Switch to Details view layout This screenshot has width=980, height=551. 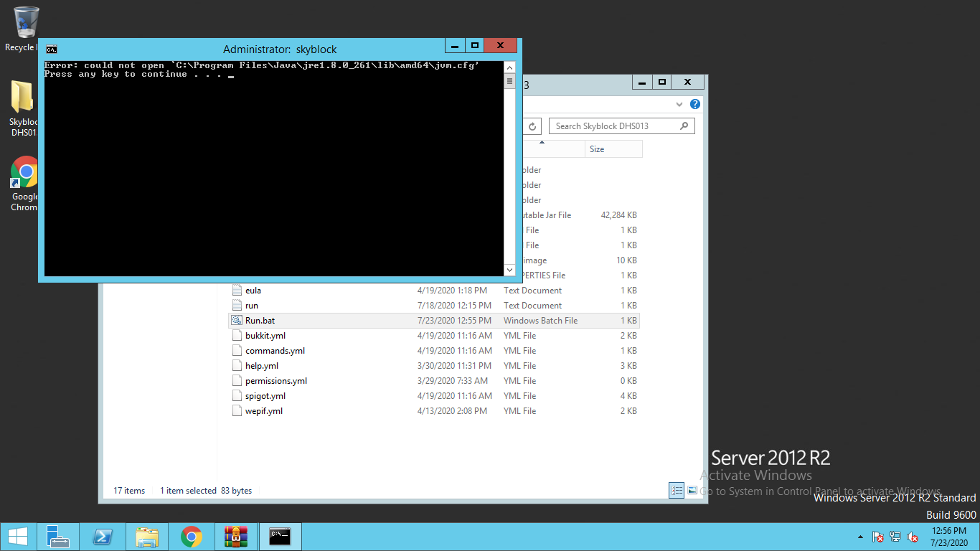pos(677,491)
